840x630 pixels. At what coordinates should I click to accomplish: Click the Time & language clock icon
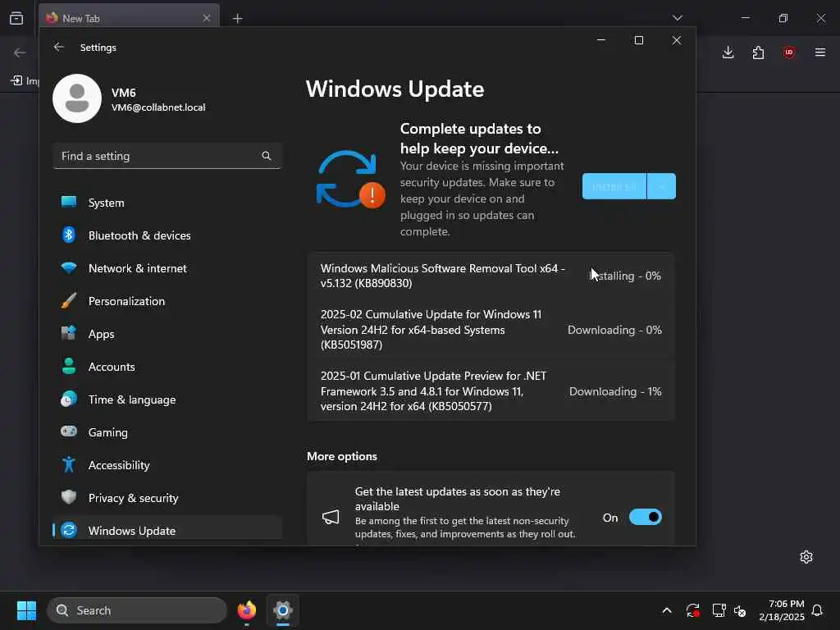69,399
